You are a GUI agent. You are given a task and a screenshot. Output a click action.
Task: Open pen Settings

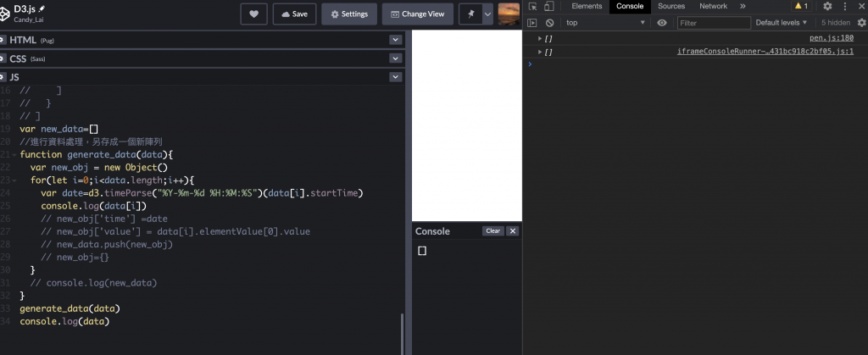point(349,14)
